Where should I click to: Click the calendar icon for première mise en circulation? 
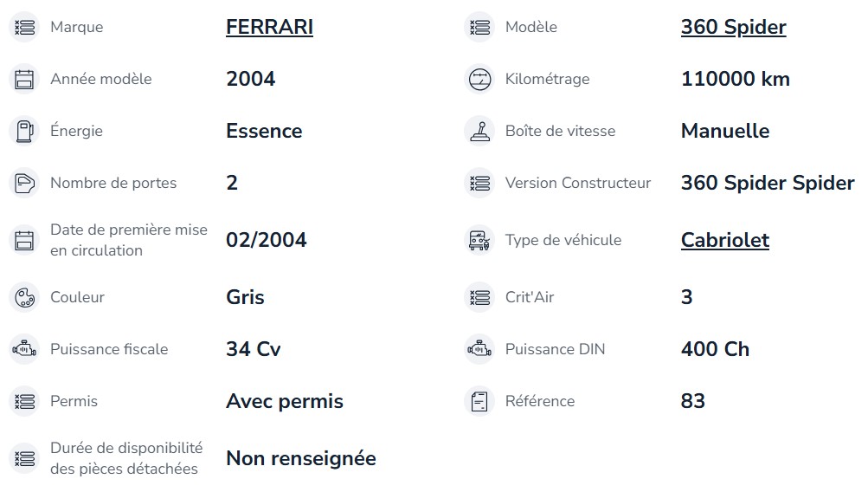(24, 241)
